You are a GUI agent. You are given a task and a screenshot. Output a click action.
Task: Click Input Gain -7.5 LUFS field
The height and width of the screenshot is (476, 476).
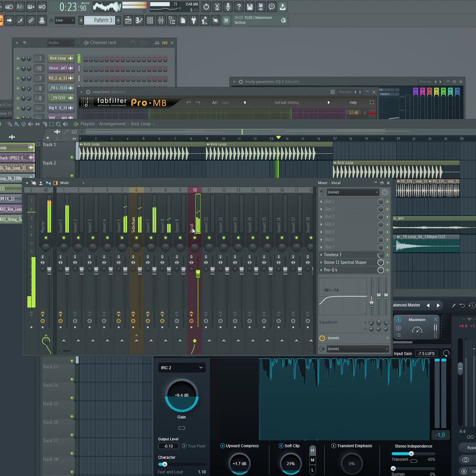[x=425, y=353]
